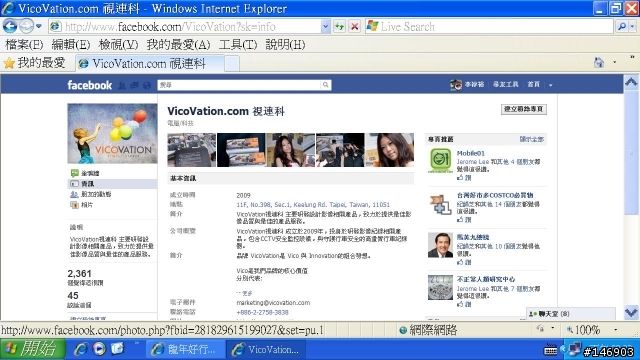Open the 我的最愛 favorites star button
This screenshot has width=640, height=360.
(34, 63)
